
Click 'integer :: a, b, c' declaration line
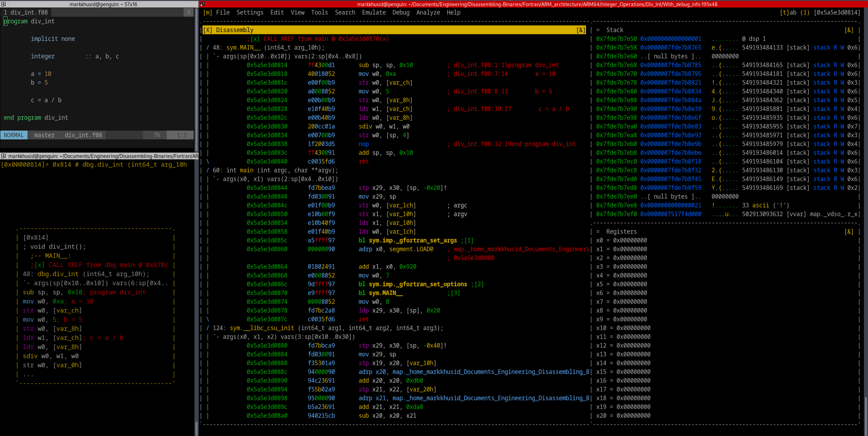point(75,56)
